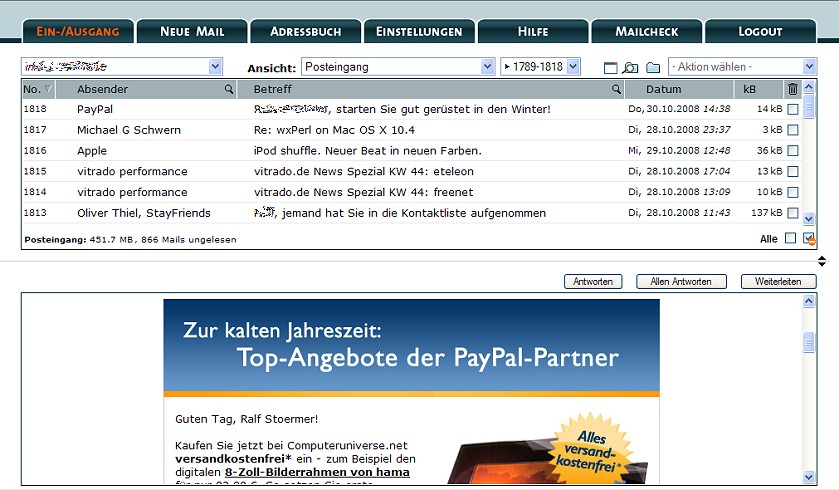Click the Weiterleiten button
The height and width of the screenshot is (490, 839).
coord(779,281)
